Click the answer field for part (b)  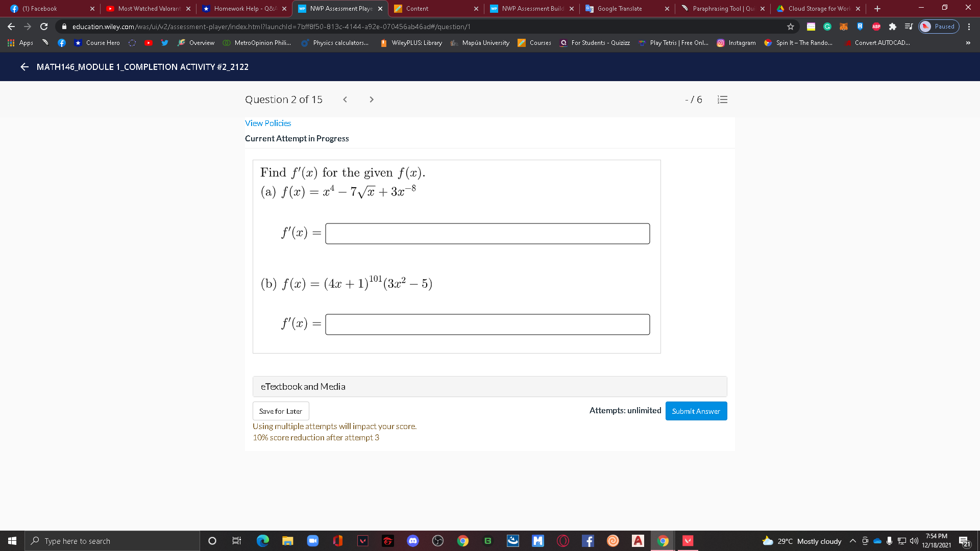487,324
